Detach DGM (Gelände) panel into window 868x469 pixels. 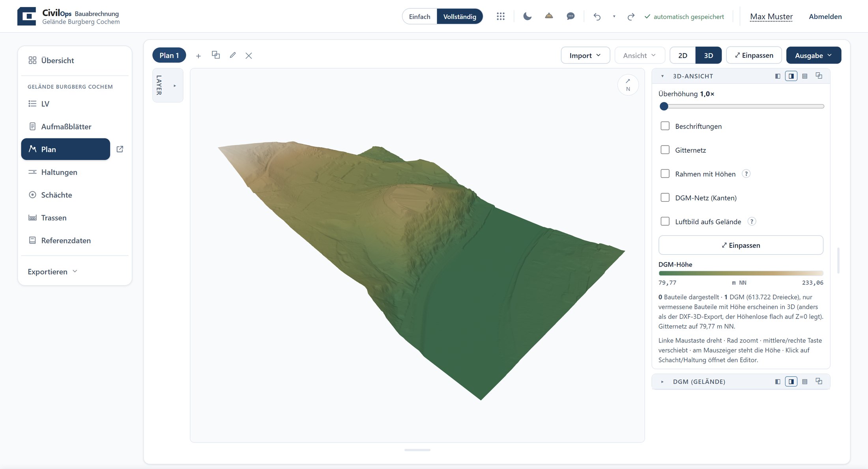pyautogui.click(x=819, y=381)
